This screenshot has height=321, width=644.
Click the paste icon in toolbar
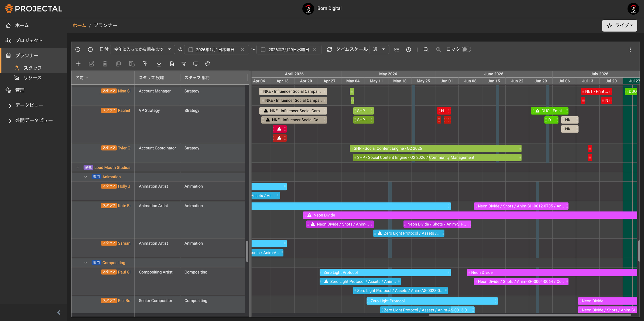pos(132,64)
